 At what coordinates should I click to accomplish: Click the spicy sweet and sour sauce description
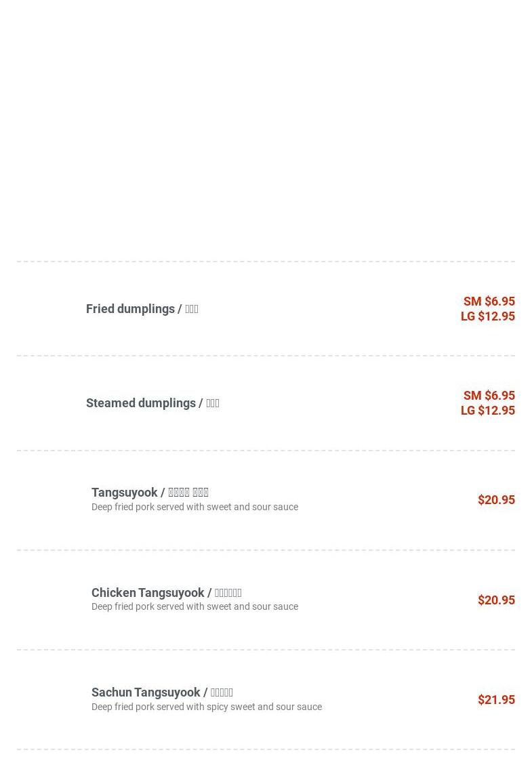tap(207, 707)
